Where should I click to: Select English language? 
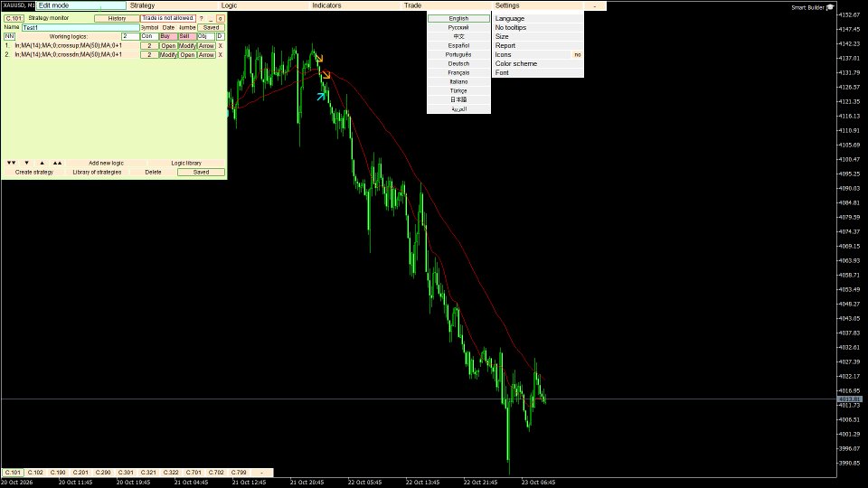point(459,18)
